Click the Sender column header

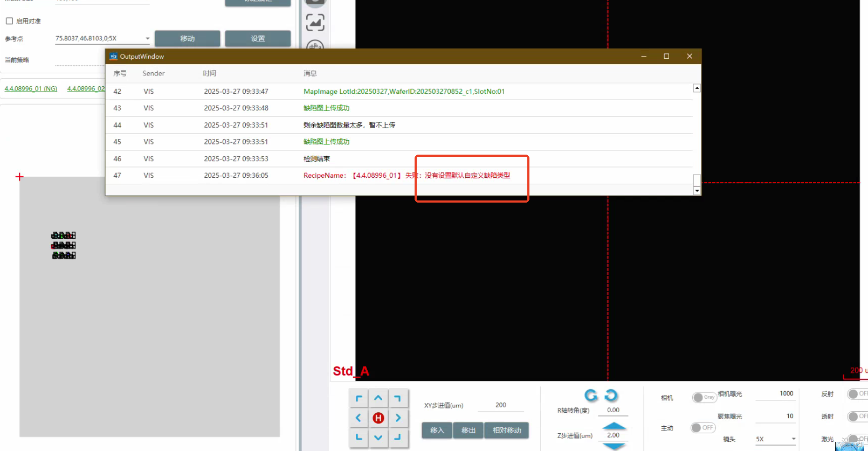click(x=154, y=73)
